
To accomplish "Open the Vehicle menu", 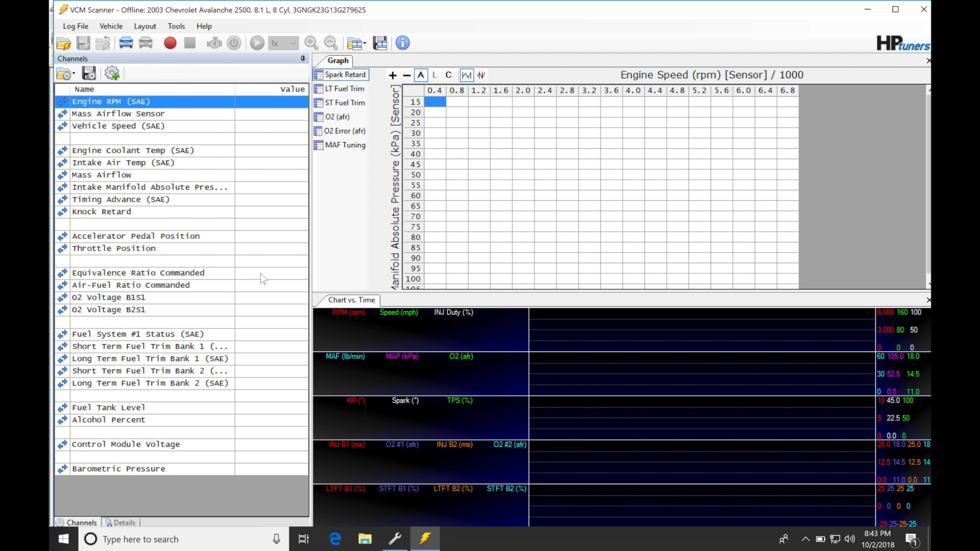I will click(x=111, y=26).
